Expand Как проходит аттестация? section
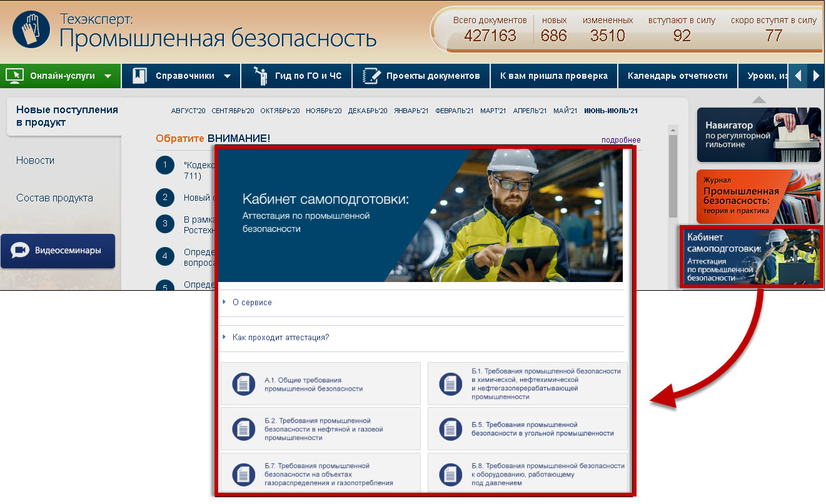This screenshot has width=826, height=504. pyautogui.click(x=280, y=337)
